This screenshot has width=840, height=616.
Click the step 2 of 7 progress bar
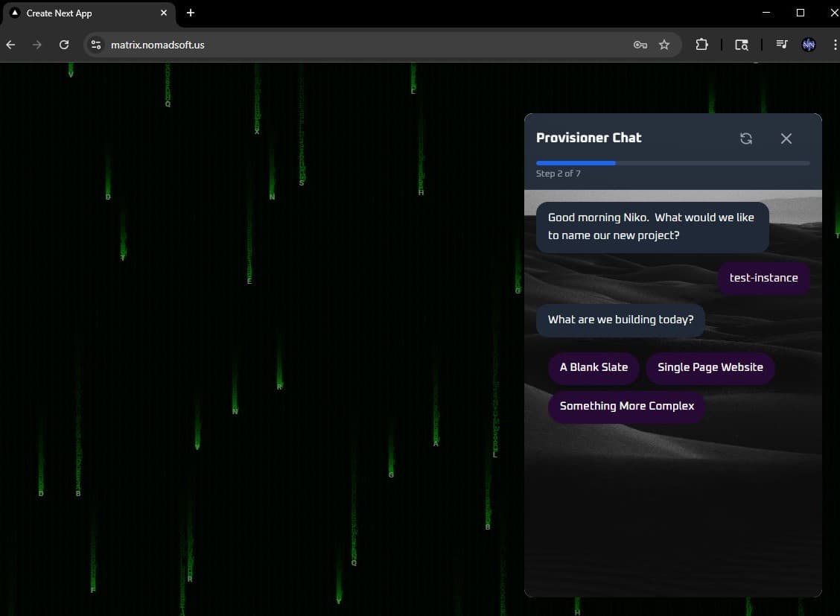(x=672, y=162)
